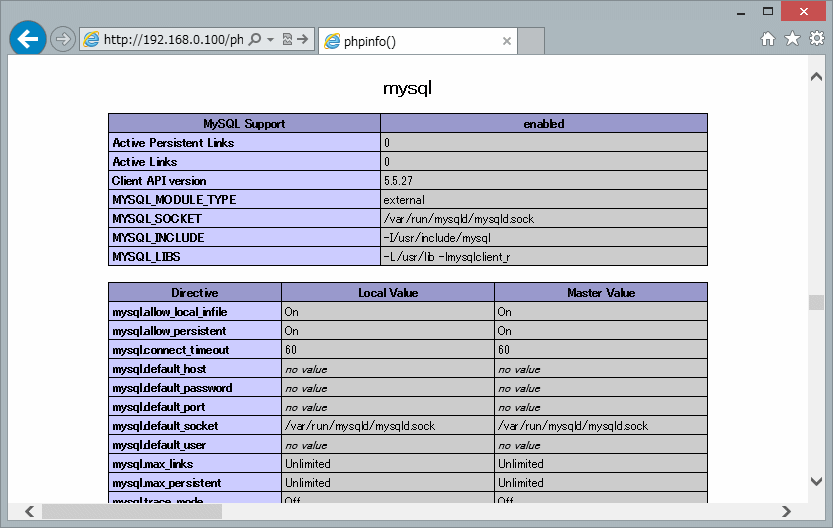Click allow_local_infile master value On

point(505,312)
